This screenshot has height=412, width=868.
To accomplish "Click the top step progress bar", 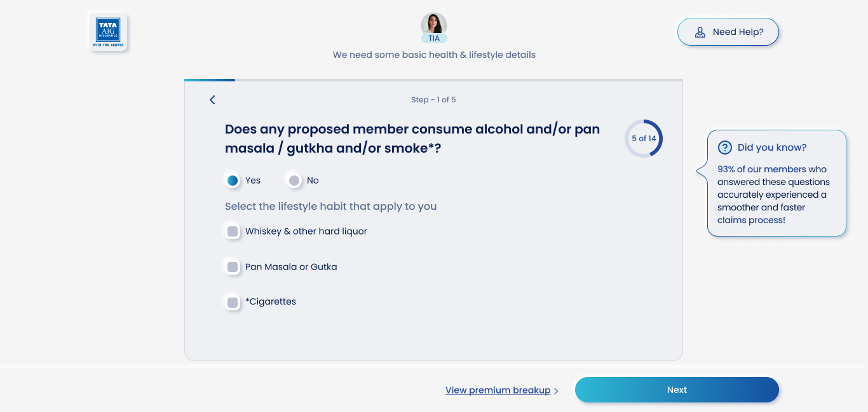I will 433,80.
